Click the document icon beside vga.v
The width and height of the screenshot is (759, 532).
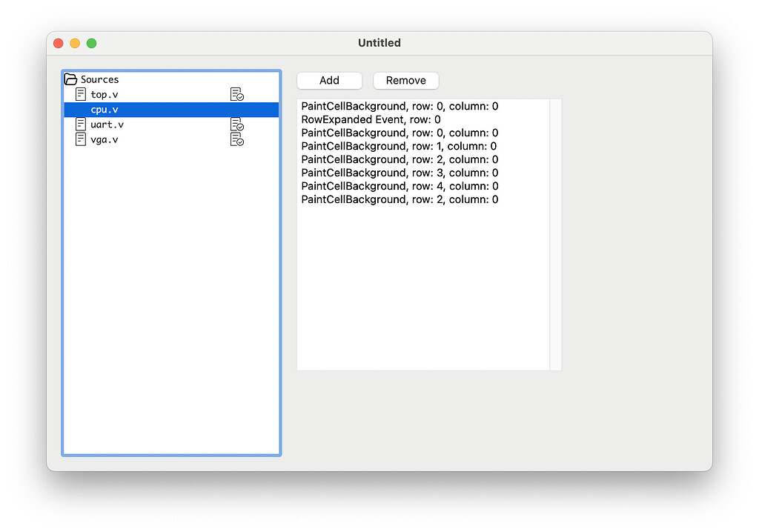coord(81,139)
